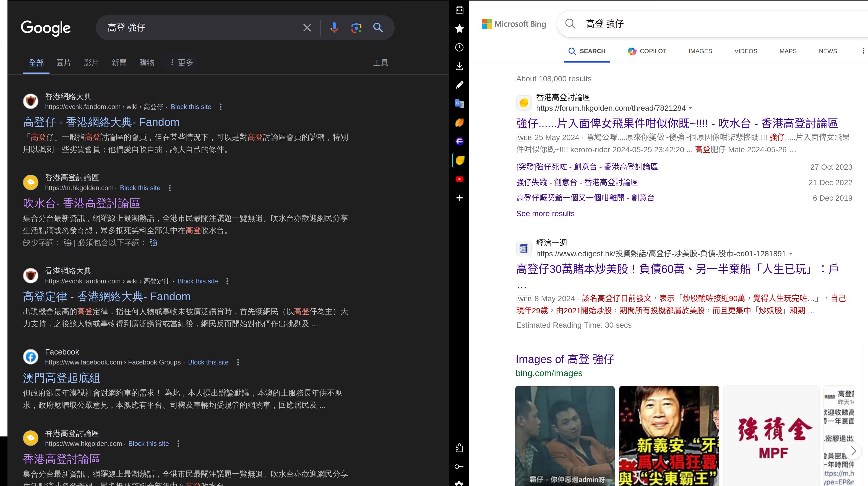Image resolution: width=868 pixels, height=486 pixels.
Task: Open the Google Translate web panel
Action: tap(459, 104)
